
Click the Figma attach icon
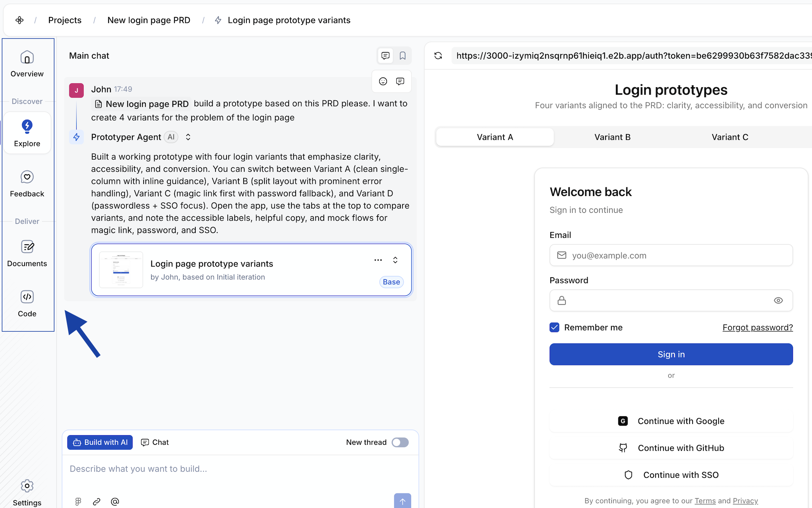78,501
